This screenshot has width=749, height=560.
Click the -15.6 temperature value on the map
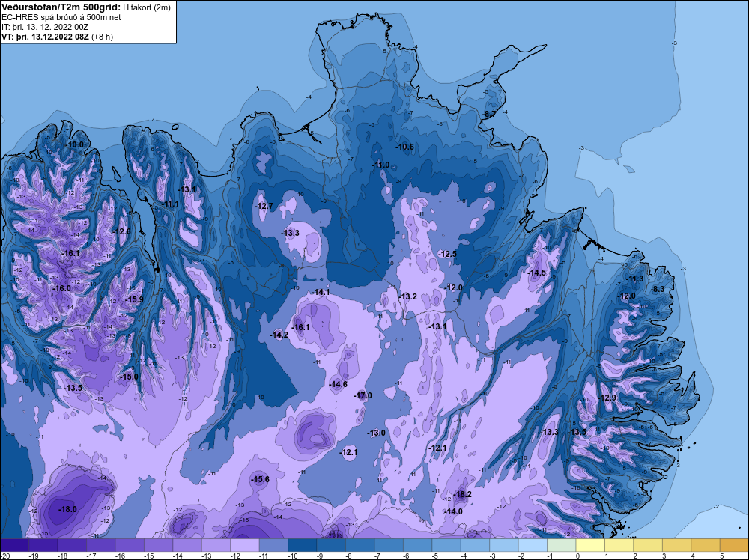point(261,479)
